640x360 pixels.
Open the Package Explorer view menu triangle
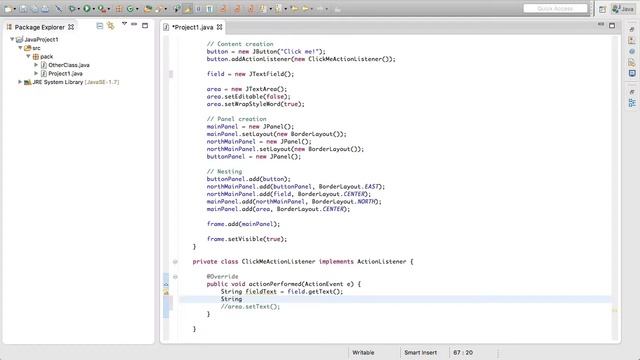[124, 24]
